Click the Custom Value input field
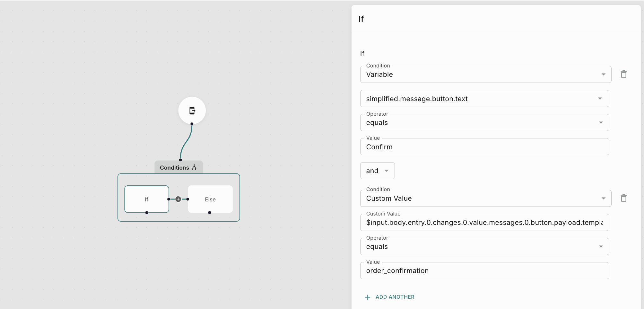 coord(484,223)
